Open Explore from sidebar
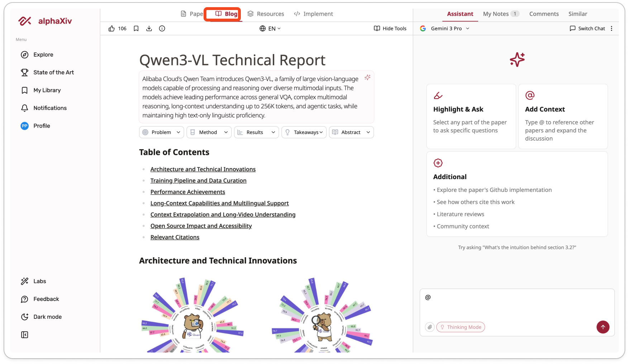 37,55
